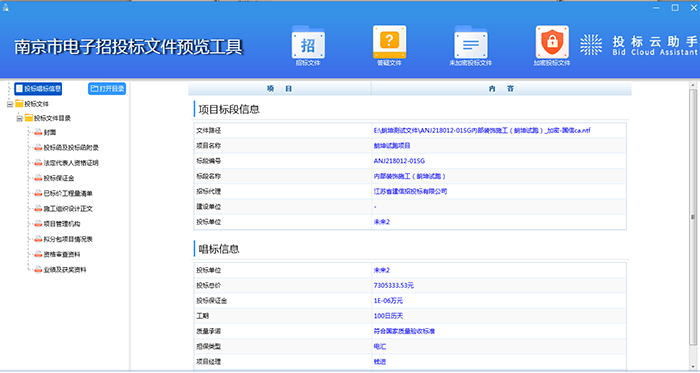700x373 pixels.
Task: Click the 文件路径 row label
Action: coord(209,131)
